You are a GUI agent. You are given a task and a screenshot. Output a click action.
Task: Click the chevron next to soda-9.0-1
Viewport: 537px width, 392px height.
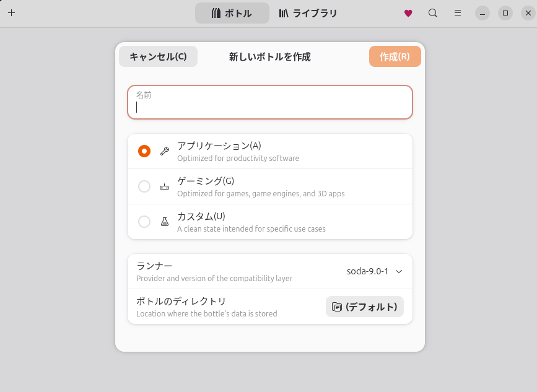pos(399,271)
